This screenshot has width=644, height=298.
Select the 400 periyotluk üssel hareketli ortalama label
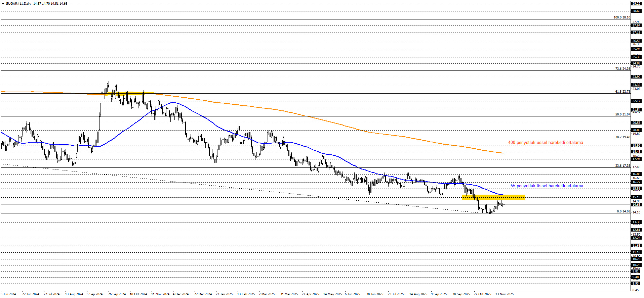pyautogui.click(x=545, y=143)
